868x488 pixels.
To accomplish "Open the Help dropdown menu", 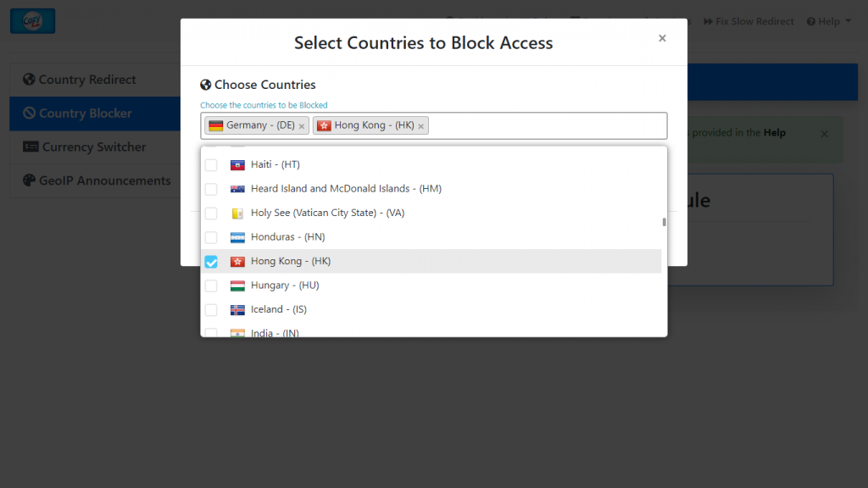I will click(x=829, y=21).
